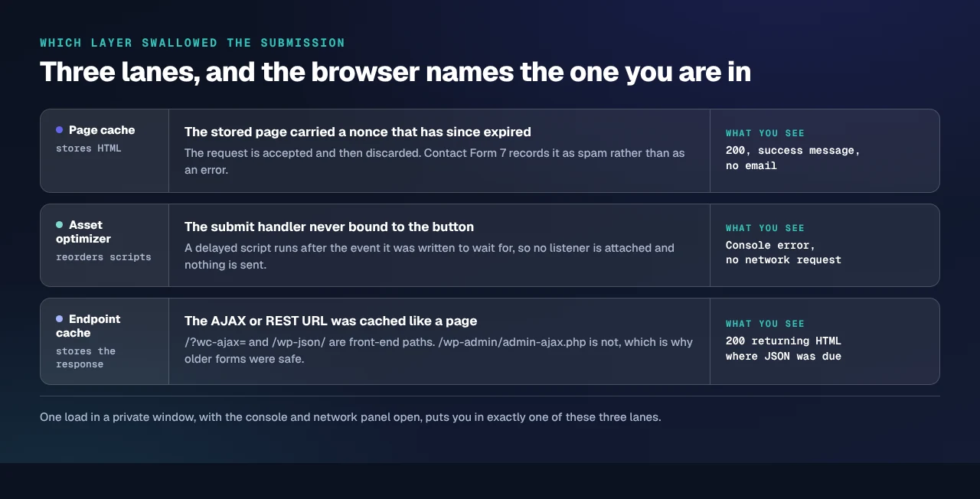Click the '200 returning HTML where JSON was due' text
Viewport: 980px width, 499px height.
pos(783,348)
